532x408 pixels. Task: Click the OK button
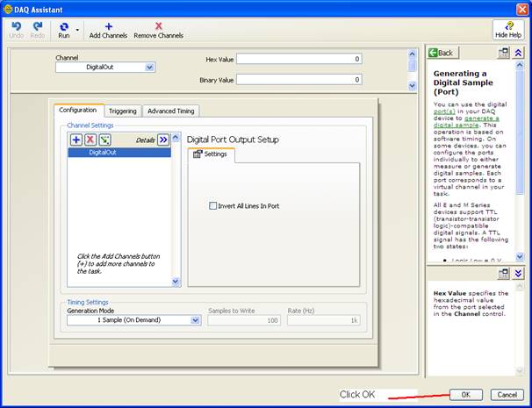[x=466, y=395]
